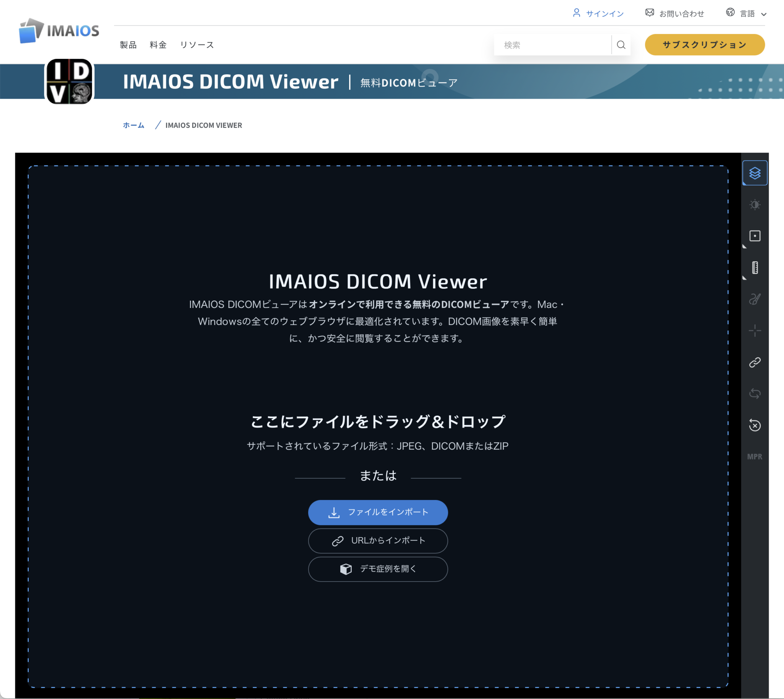Click デモ症例を開く button
Image resolution: width=784 pixels, height=699 pixels.
pyautogui.click(x=378, y=569)
